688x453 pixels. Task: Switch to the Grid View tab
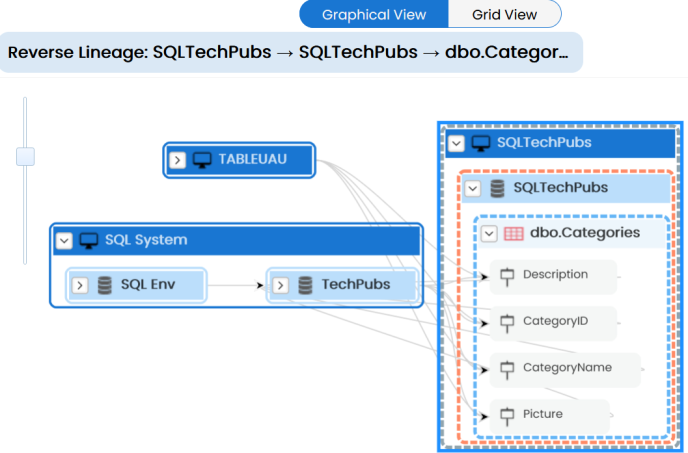pyautogui.click(x=504, y=14)
